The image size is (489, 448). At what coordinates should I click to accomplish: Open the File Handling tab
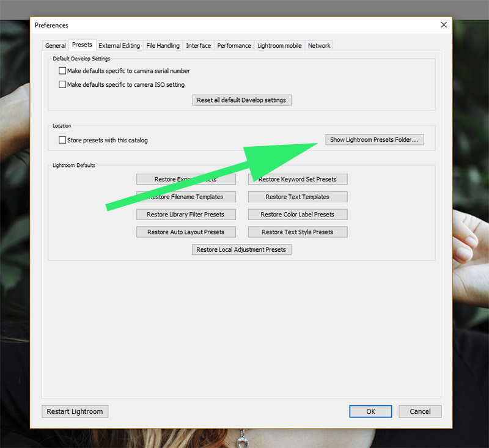click(163, 45)
